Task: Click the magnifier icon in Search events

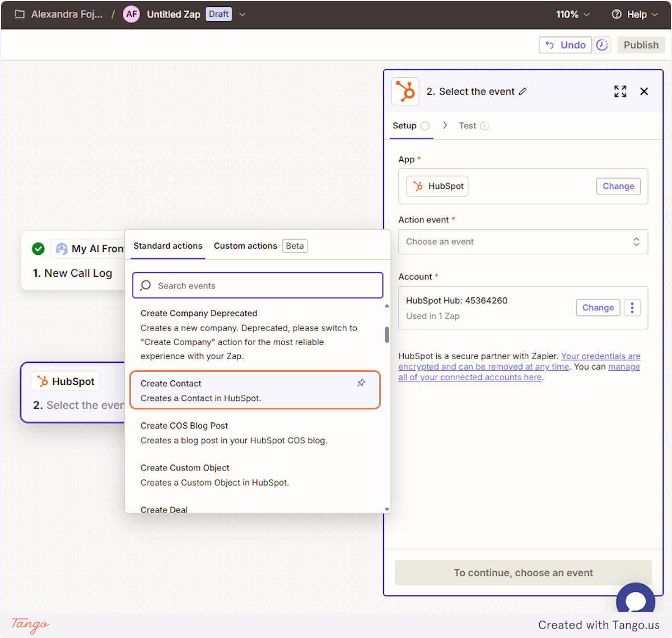Action: [x=146, y=285]
